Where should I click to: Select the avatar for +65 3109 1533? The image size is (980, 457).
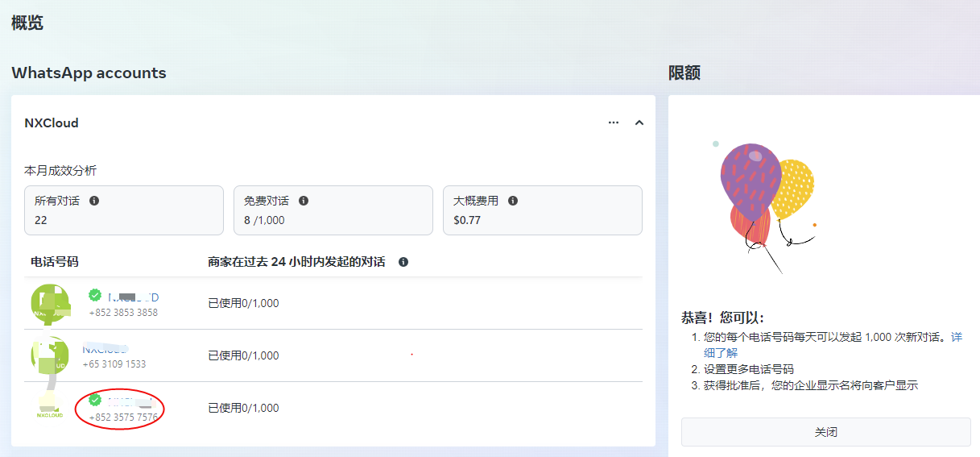(x=50, y=355)
